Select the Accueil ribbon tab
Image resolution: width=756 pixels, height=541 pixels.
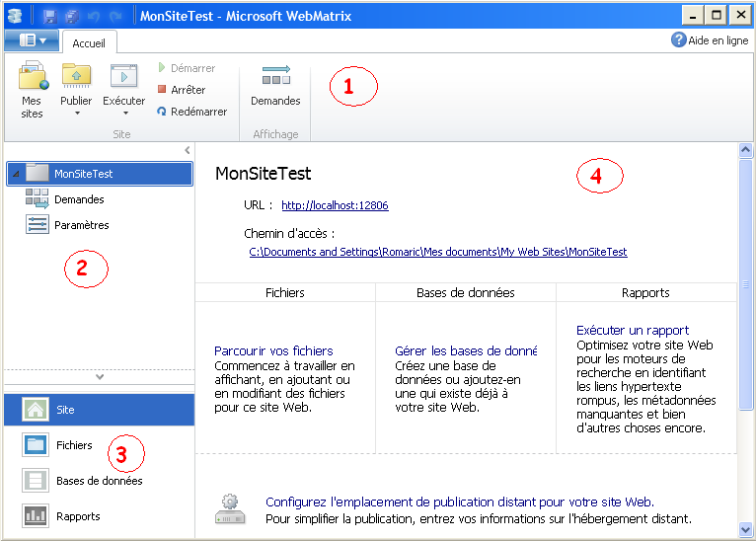click(x=89, y=42)
